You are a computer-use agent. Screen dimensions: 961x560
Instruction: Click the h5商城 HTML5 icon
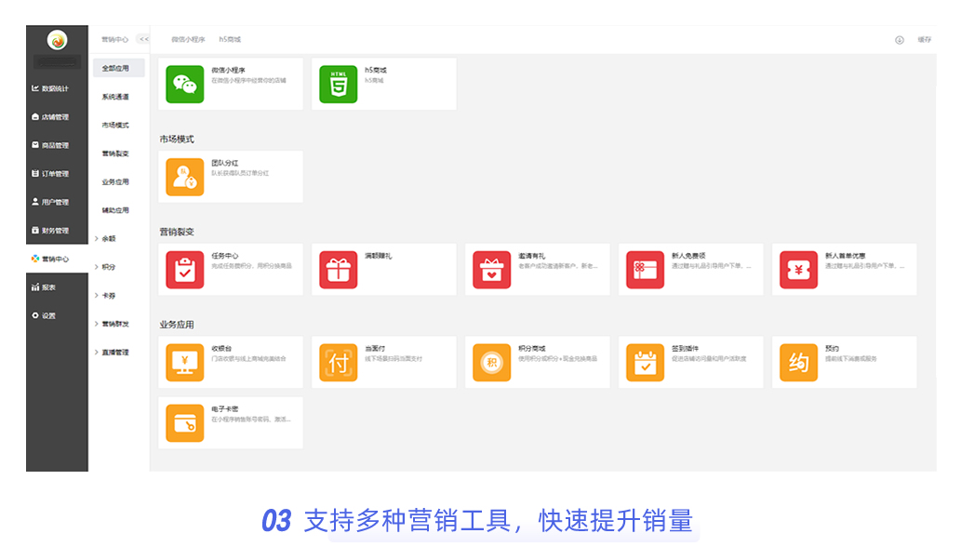338,84
